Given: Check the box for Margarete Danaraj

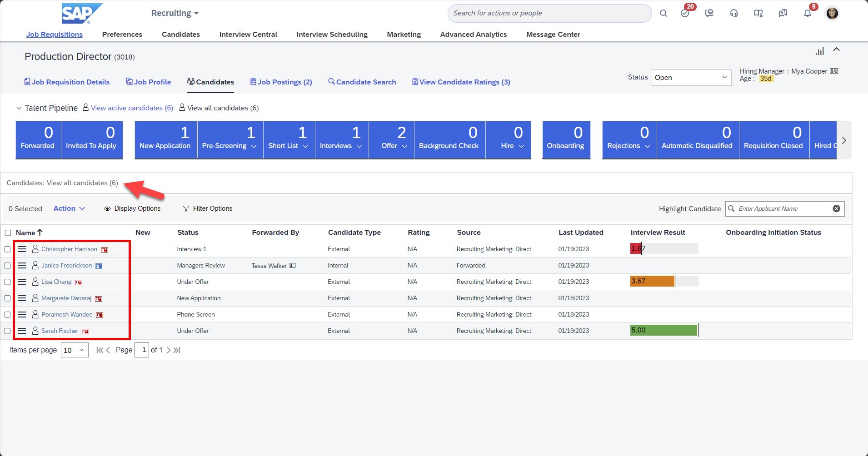Looking at the screenshot, I should 7,298.
